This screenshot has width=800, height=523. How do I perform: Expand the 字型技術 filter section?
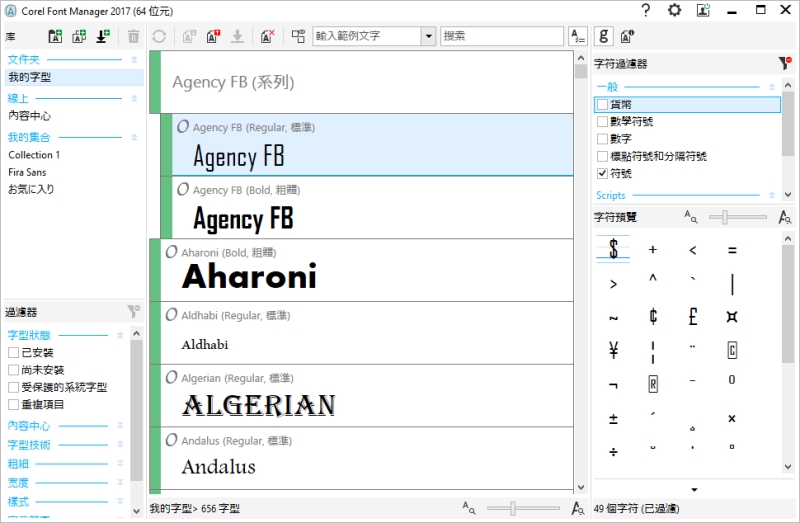click(x=120, y=444)
